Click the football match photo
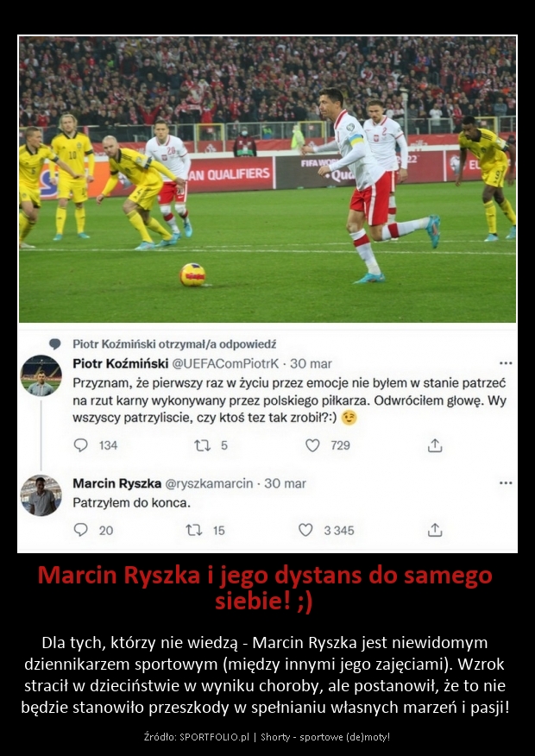This screenshot has height=756, width=535. point(267,180)
